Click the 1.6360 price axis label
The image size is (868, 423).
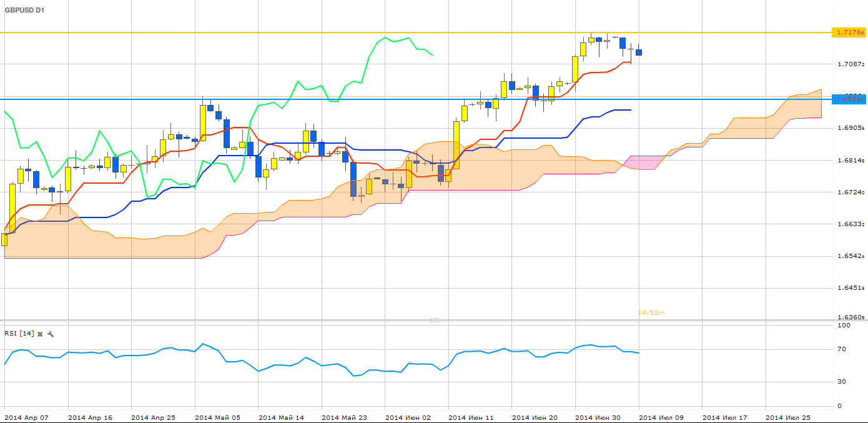click(850, 317)
